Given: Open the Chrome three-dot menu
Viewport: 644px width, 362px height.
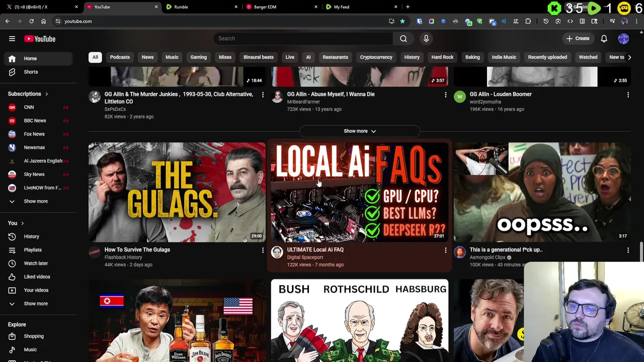Looking at the screenshot, I should click(636, 21).
